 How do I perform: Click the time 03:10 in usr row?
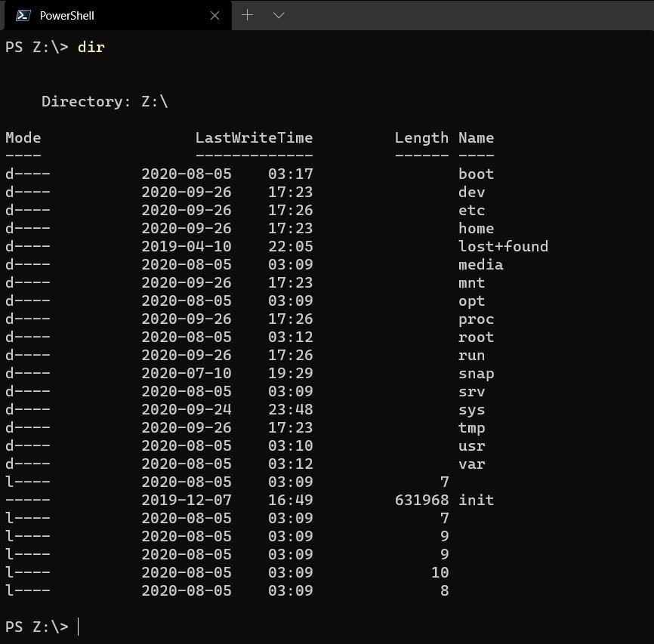coord(290,445)
